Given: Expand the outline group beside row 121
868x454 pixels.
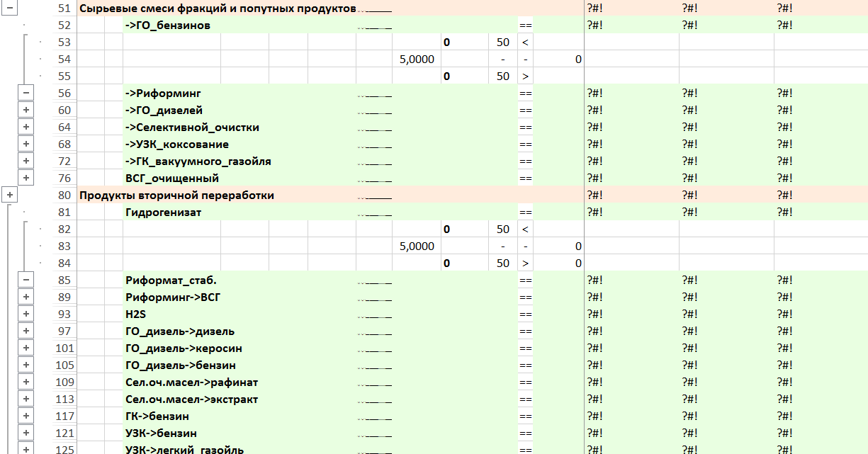Looking at the screenshot, I should [26, 433].
